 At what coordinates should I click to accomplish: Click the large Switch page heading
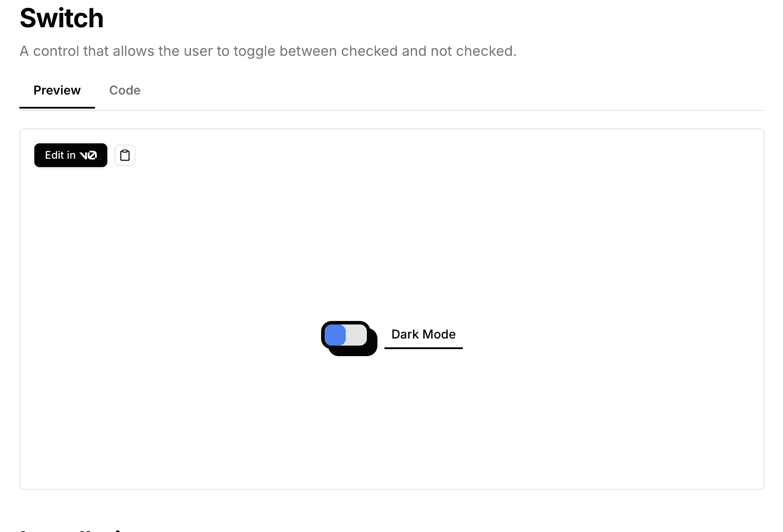coord(62,18)
